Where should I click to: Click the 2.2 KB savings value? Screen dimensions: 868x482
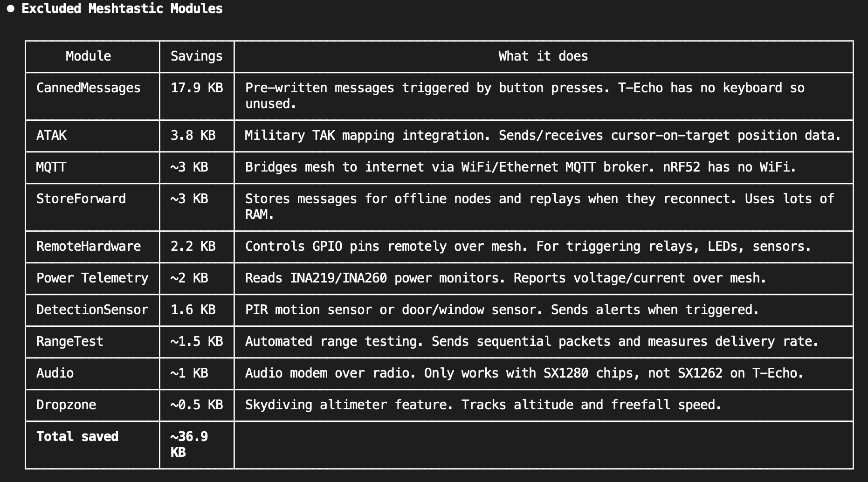point(193,247)
